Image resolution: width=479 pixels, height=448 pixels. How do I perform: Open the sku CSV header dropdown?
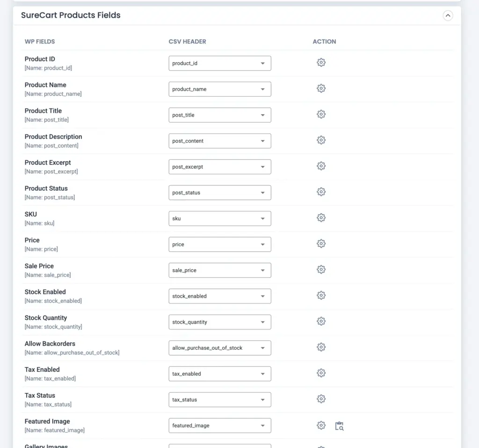pos(219,218)
